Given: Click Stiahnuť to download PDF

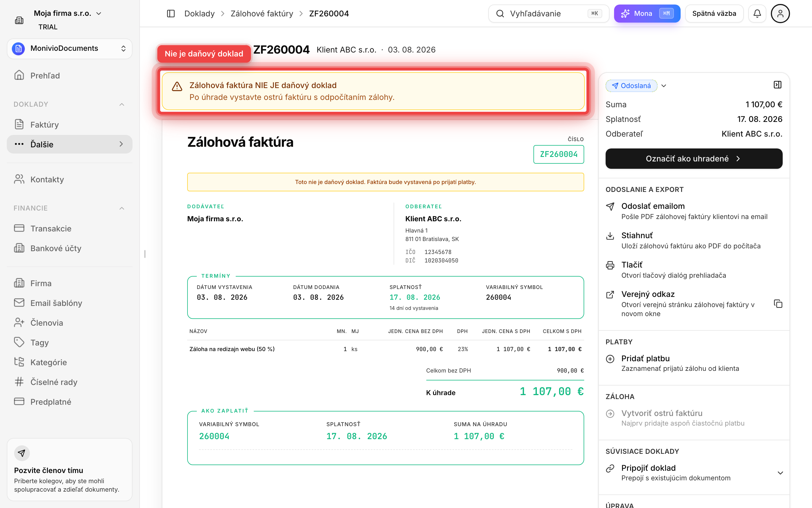Looking at the screenshot, I should click(x=694, y=240).
